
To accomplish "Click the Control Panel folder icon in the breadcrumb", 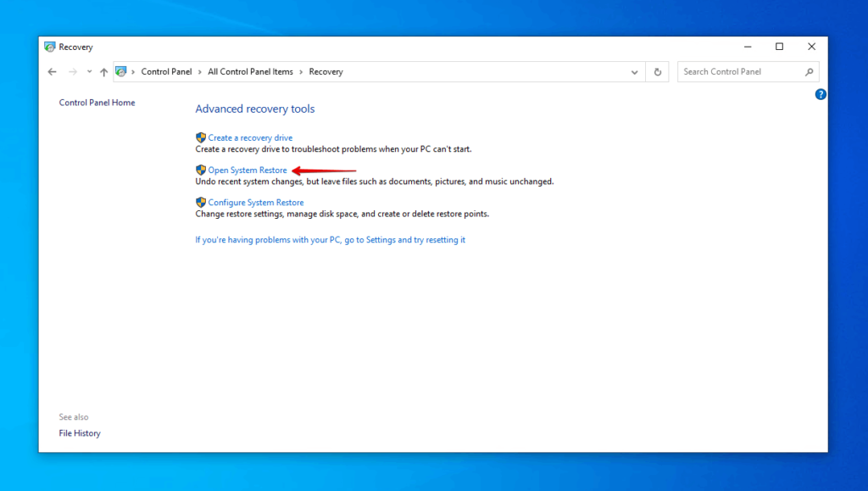I will (x=121, y=71).
